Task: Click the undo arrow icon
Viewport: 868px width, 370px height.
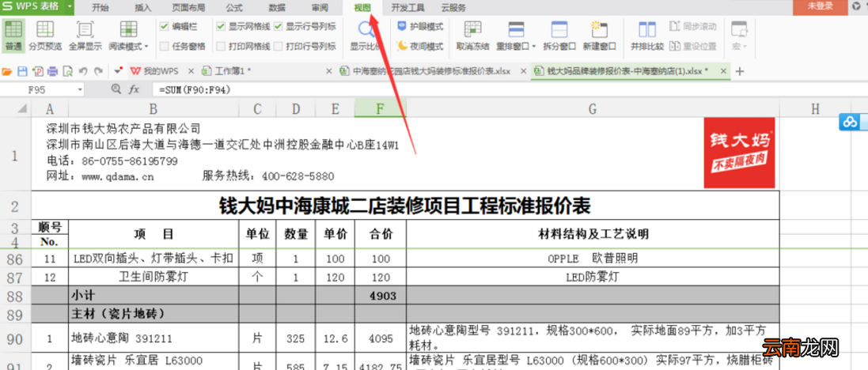Action: (83, 71)
